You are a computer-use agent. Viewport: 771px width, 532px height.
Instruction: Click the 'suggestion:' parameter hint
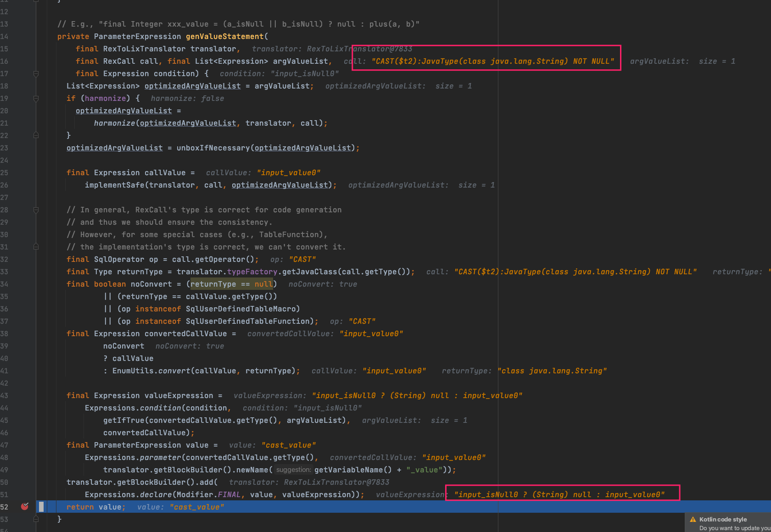pyautogui.click(x=293, y=470)
